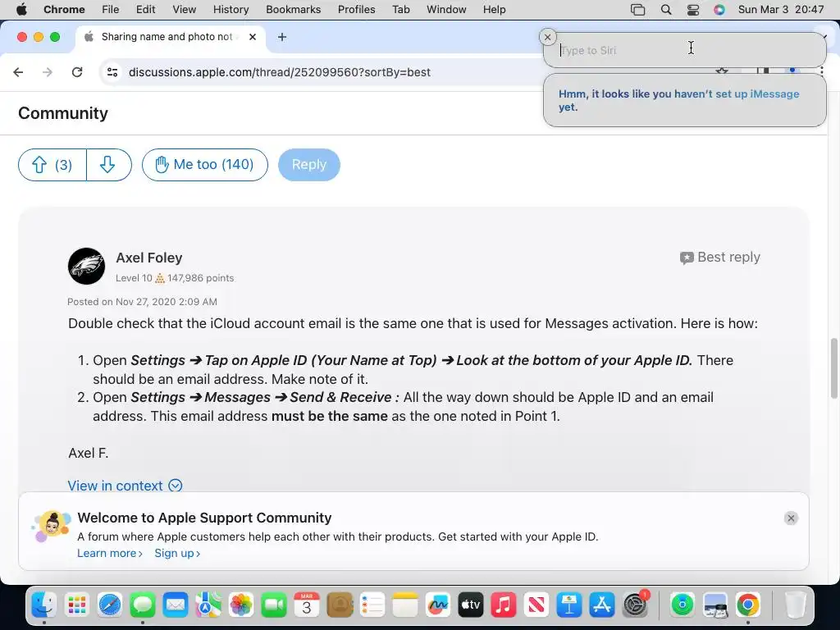
Task: Open Calendar from the Dock
Action: [307, 605]
